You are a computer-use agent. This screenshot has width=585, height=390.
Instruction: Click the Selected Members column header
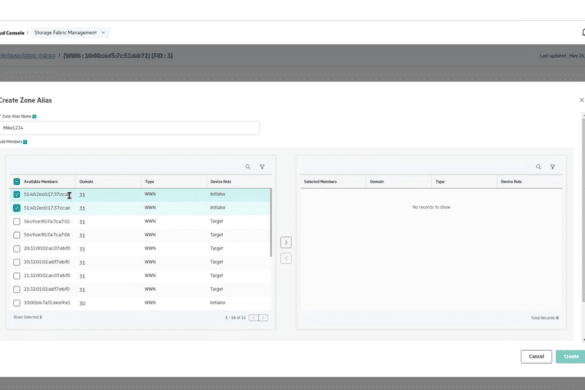[x=320, y=182]
